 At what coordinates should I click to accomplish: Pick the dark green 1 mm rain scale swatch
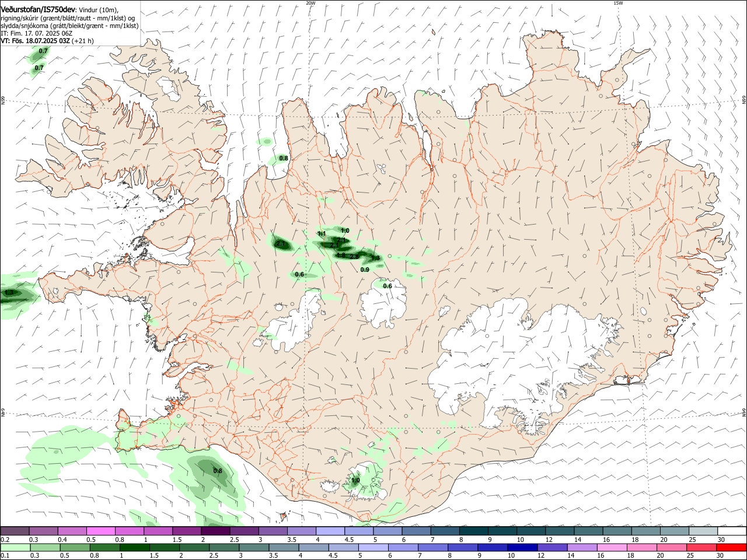tap(134, 547)
